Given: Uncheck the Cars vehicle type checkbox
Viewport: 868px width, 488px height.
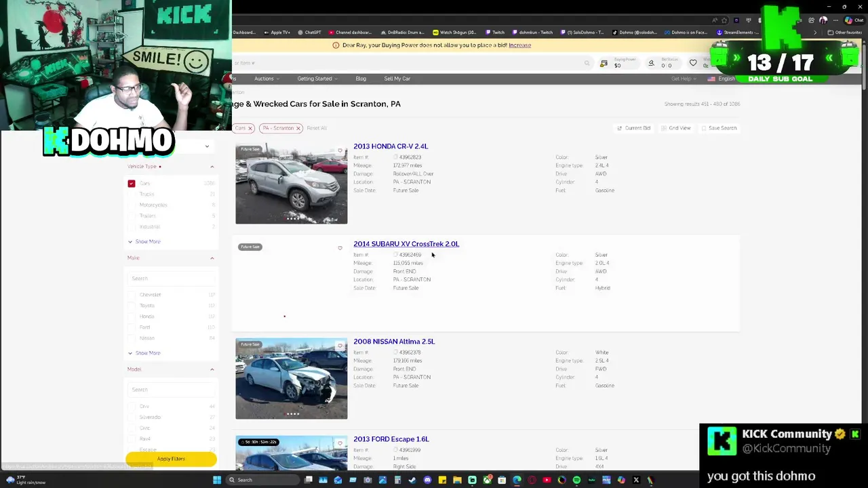Looking at the screenshot, I should point(132,184).
